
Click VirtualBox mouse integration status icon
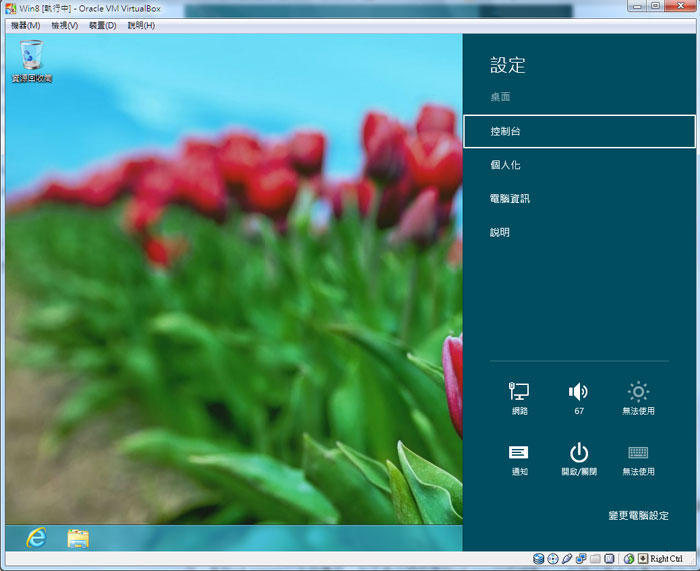click(629, 558)
